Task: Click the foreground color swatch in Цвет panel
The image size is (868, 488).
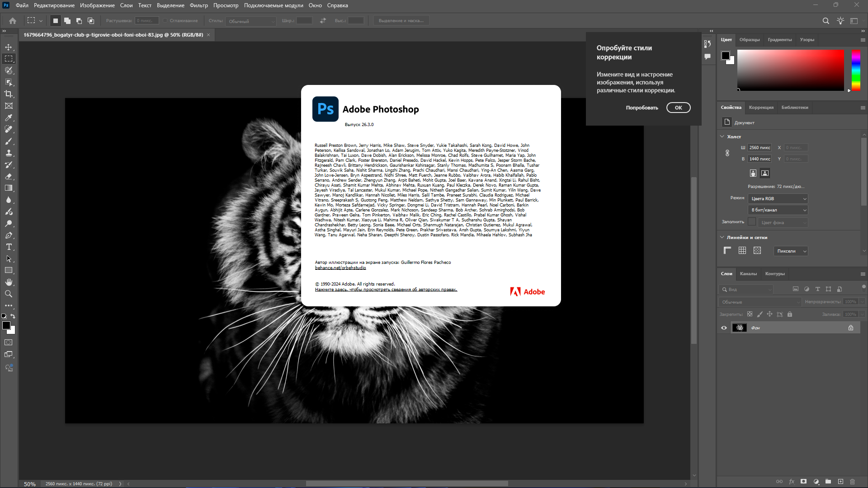Action: [726, 56]
